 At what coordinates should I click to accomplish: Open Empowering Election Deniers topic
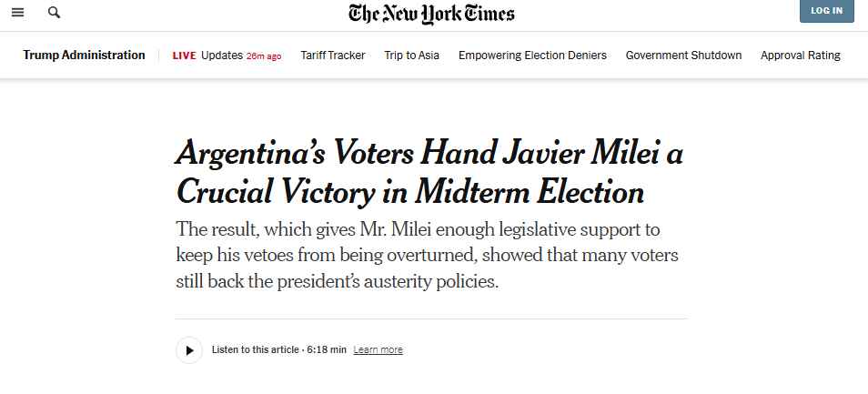[x=532, y=56]
